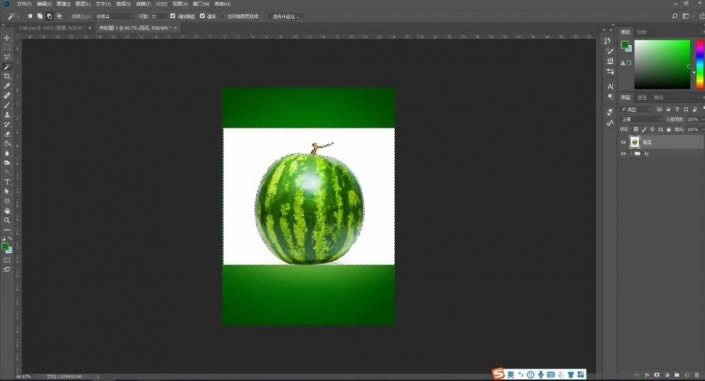Viewport: 705px width, 381px height.
Task: Hide the bottom layer eye icon
Action: [624, 154]
